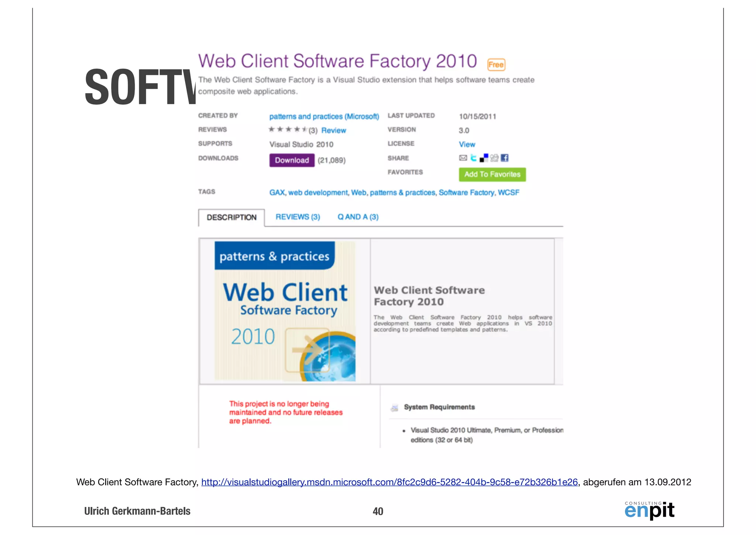Share on Digg with the gray icon
This screenshot has height=535, width=756.
coord(494,158)
